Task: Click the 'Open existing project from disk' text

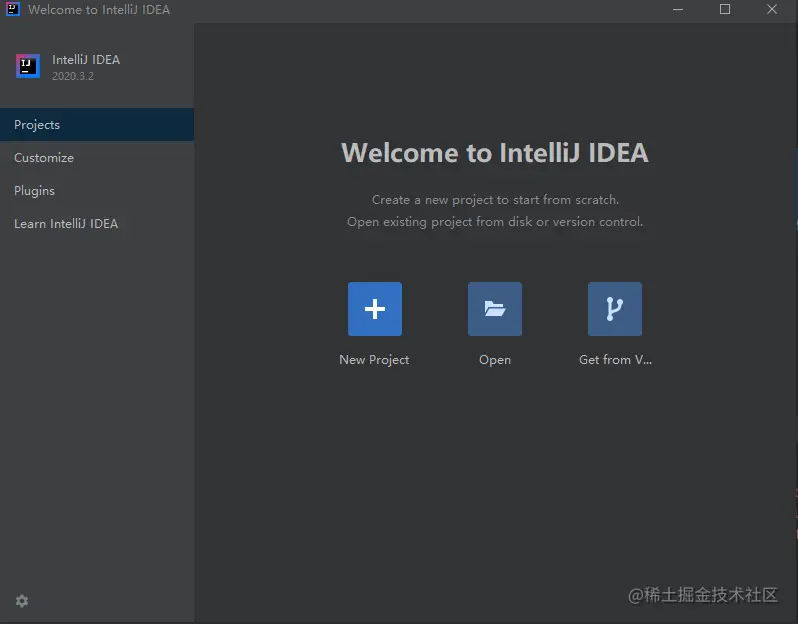Action: [495, 222]
